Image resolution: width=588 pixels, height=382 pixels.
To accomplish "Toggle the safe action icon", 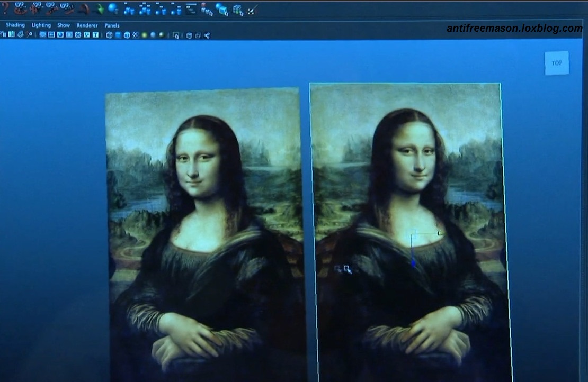I will point(87,35).
